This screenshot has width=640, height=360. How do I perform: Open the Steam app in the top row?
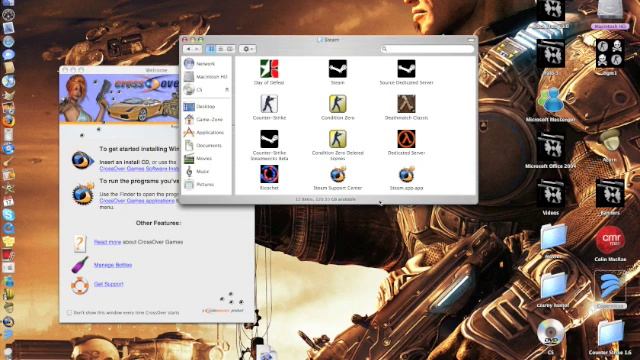click(338, 69)
